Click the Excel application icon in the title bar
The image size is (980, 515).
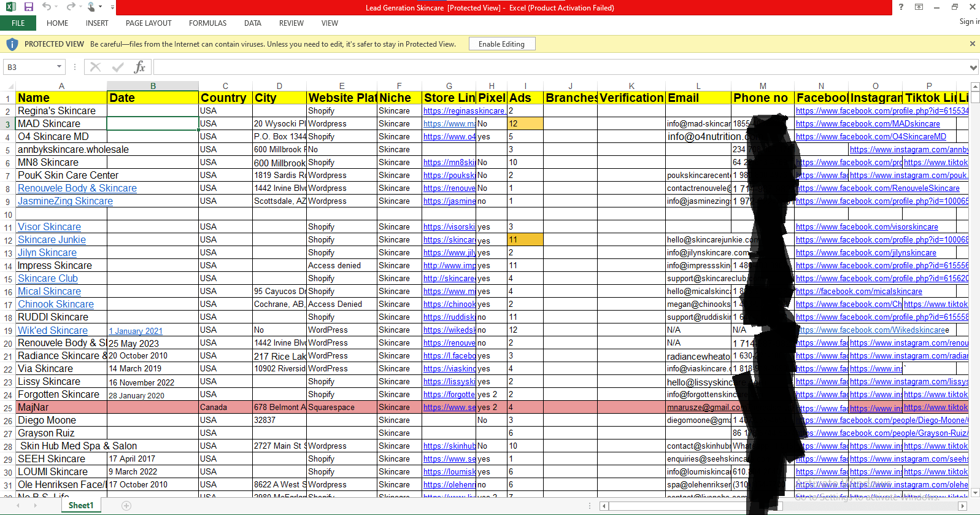click(11, 7)
